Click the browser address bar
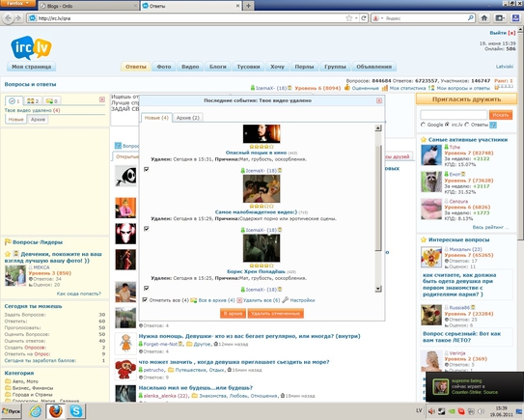524x420 pixels. [x=190, y=18]
